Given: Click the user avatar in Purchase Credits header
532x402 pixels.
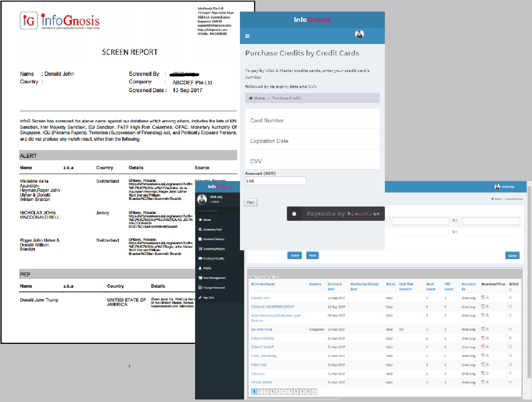Looking at the screenshot, I should point(359,34).
